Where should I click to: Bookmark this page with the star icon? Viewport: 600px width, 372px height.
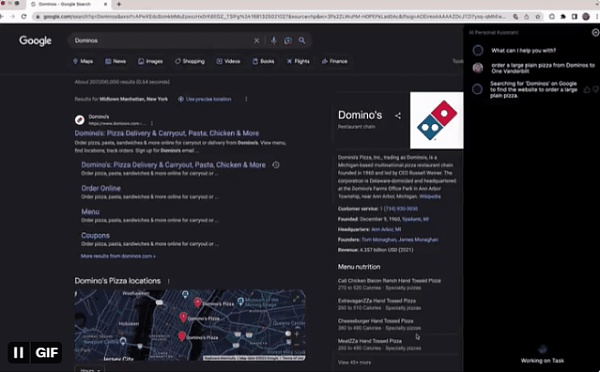click(538, 16)
